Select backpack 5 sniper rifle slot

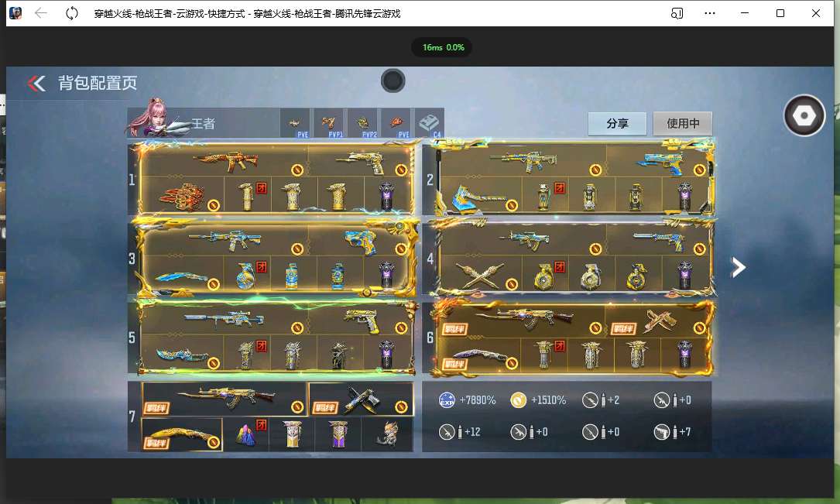(225, 319)
